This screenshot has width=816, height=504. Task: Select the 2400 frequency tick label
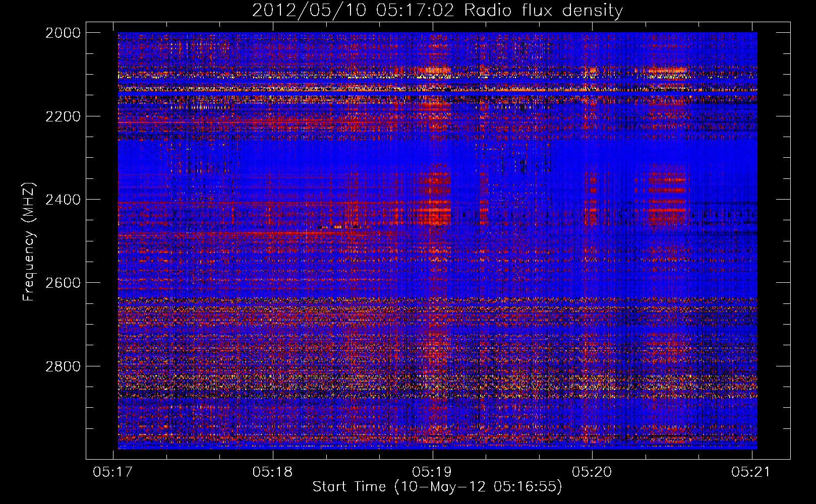pos(63,200)
